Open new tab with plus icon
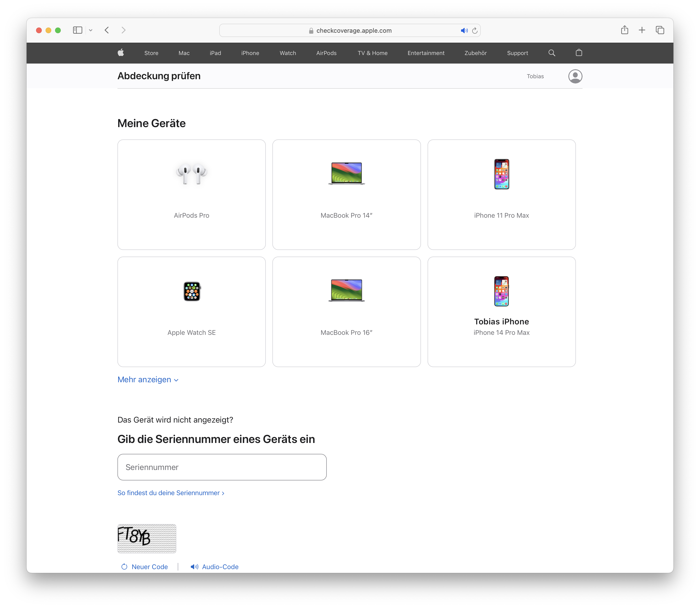 tap(642, 30)
